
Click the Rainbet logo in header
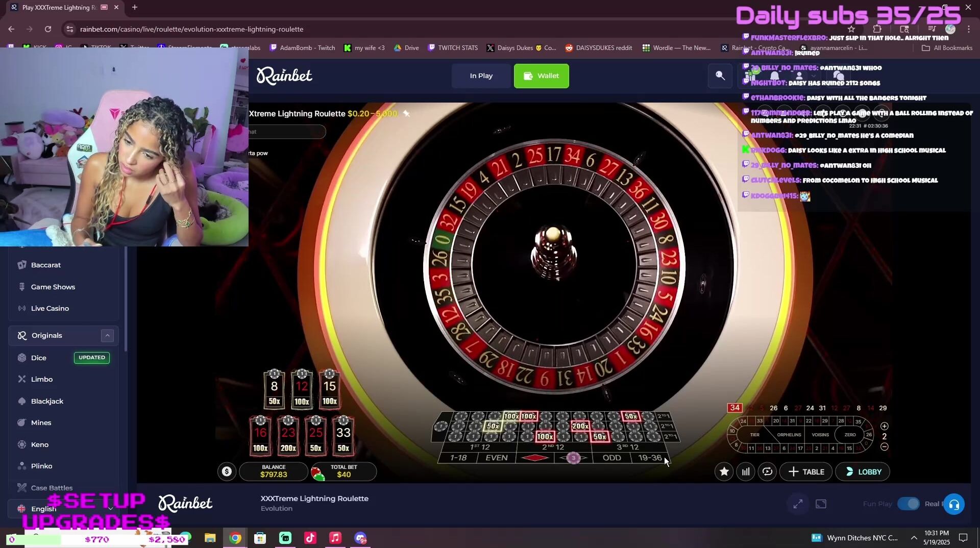(x=284, y=76)
